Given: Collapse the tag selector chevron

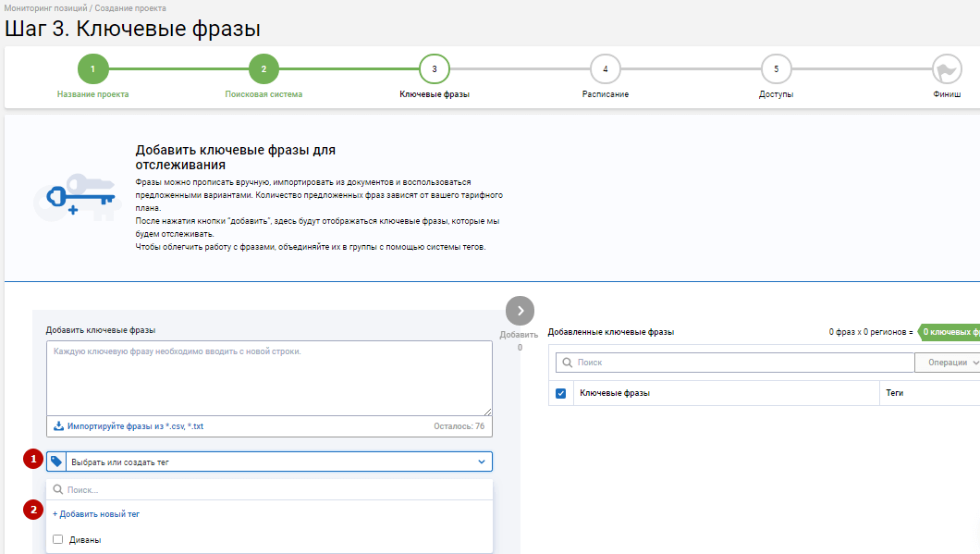Looking at the screenshot, I should (x=481, y=462).
